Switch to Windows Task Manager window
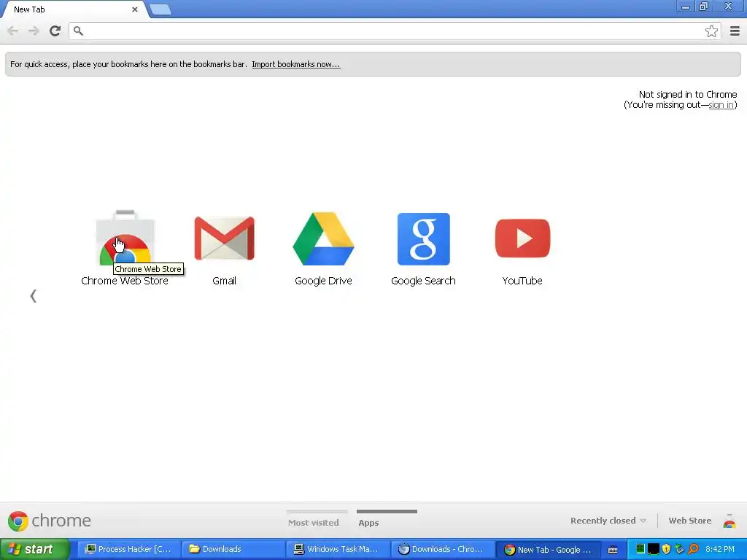Screen dimensions: 747x560 click(338, 549)
